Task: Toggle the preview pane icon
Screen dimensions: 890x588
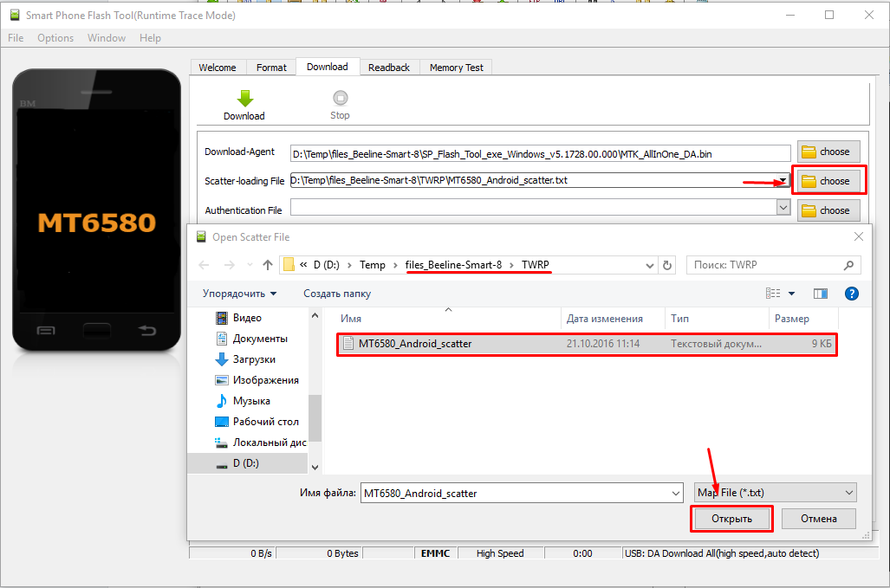Action: tap(821, 294)
